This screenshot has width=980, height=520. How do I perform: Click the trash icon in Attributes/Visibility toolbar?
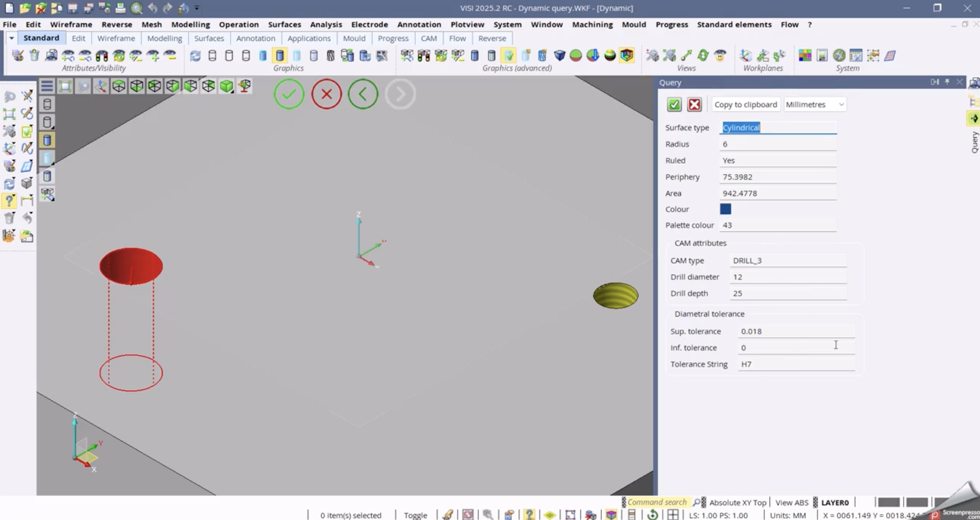click(33, 55)
